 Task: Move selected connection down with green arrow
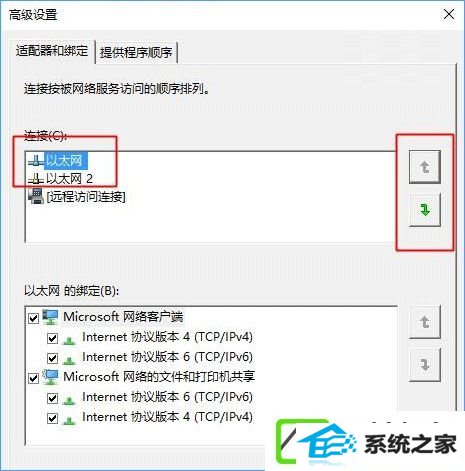coord(425,210)
